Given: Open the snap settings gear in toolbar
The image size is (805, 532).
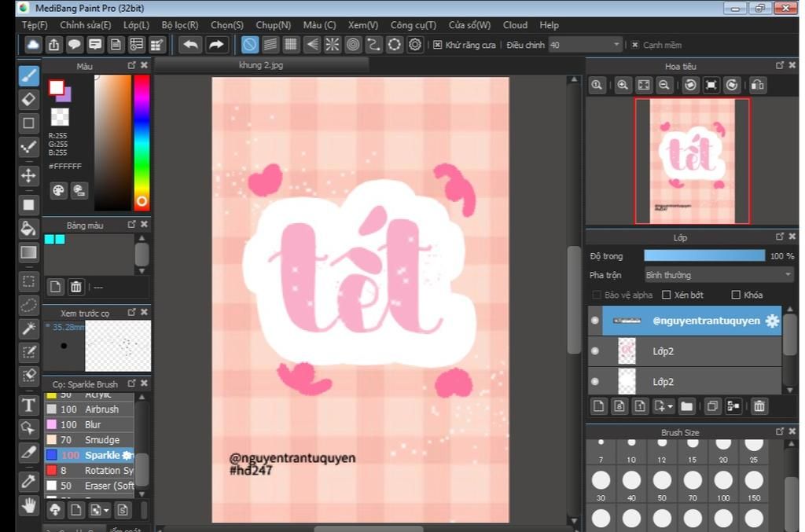Looking at the screenshot, I should (x=415, y=45).
